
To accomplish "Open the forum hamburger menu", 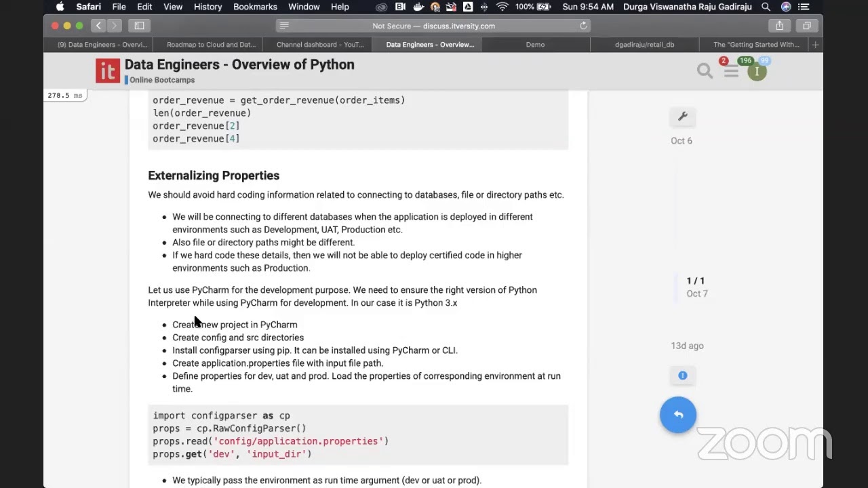I will click(x=731, y=72).
